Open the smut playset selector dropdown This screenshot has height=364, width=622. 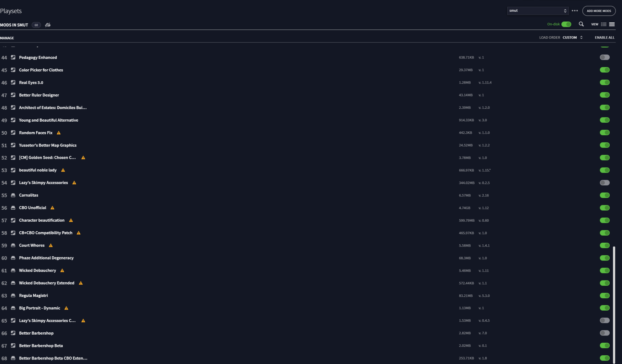click(x=538, y=11)
